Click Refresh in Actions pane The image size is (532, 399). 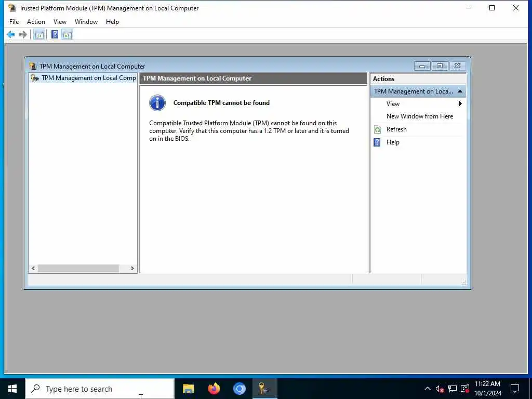point(396,129)
